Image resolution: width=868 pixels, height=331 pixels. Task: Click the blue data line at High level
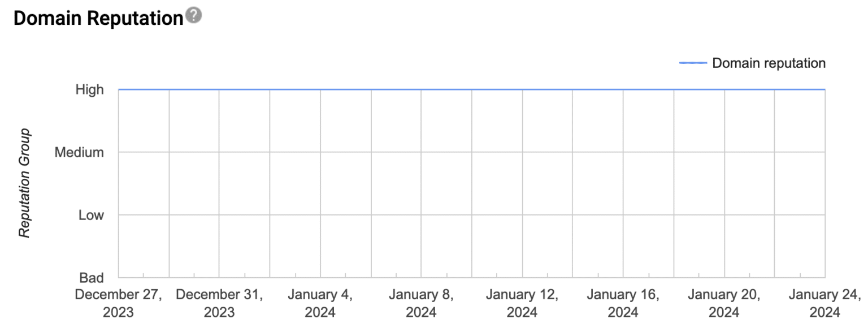pos(471,89)
